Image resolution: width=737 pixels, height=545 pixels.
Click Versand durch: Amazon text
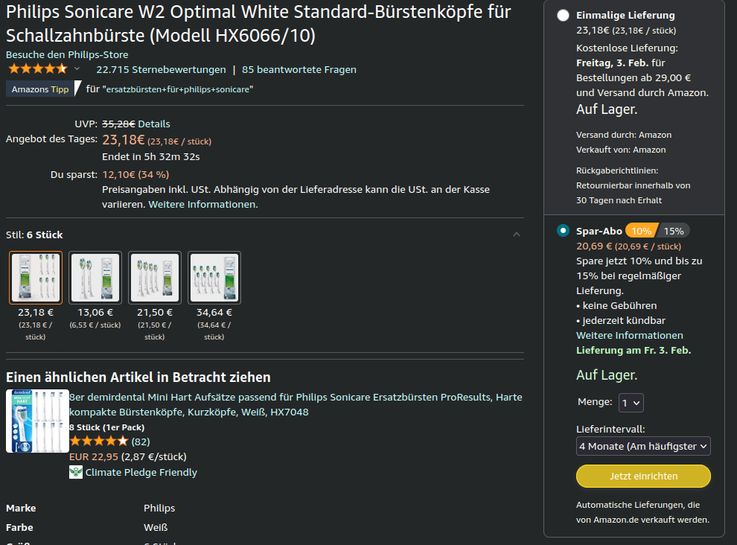tap(624, 135)
